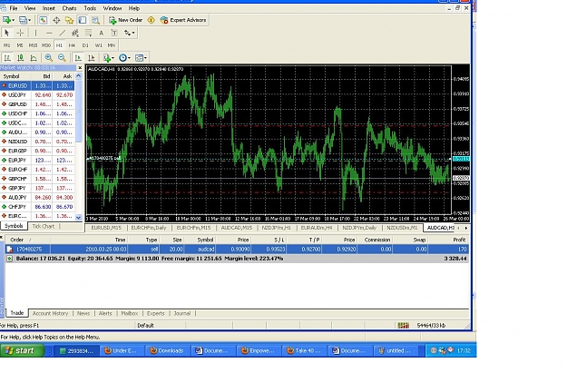Open the Insert menu
This screenshot has height=392, width=567.
pos(49,8)
